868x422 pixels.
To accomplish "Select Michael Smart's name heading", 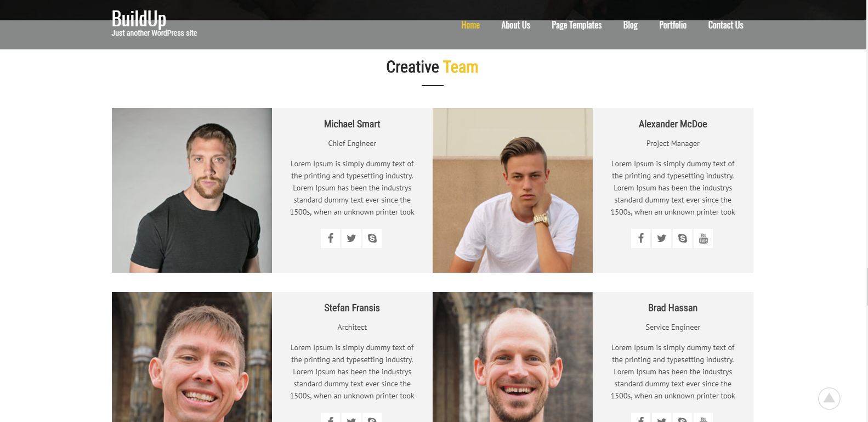I will (x=352, y=124).
